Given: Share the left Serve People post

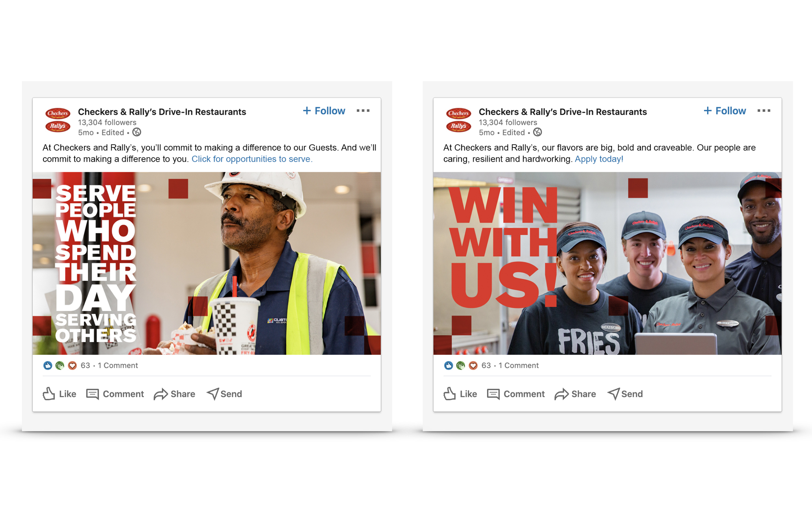Looking at the screenshot, I should [x=174, y=394].
